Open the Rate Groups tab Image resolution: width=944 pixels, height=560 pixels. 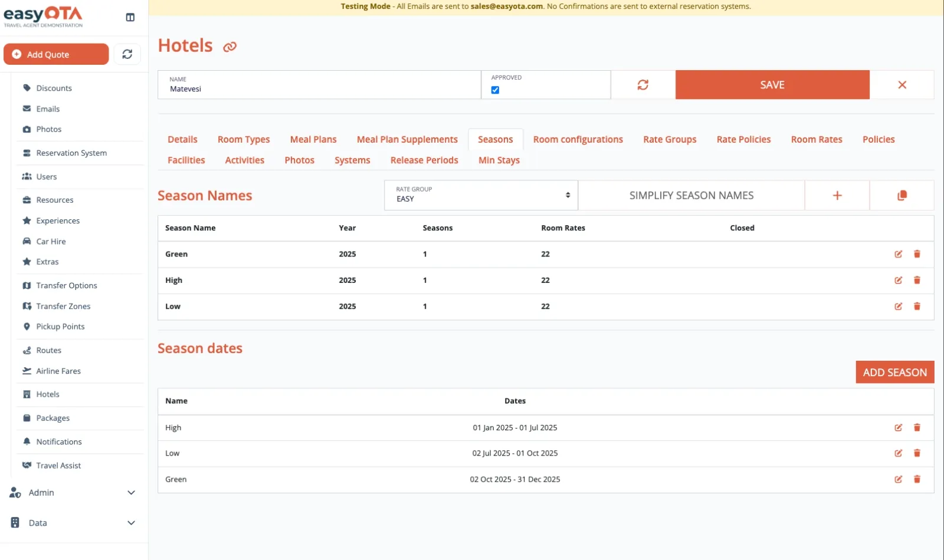click(x=670, y=139)
